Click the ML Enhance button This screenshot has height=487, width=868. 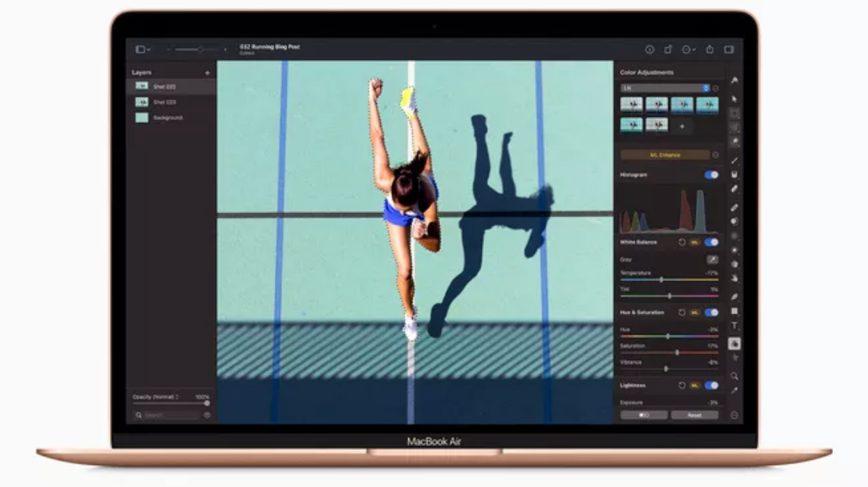coord(665,155)
